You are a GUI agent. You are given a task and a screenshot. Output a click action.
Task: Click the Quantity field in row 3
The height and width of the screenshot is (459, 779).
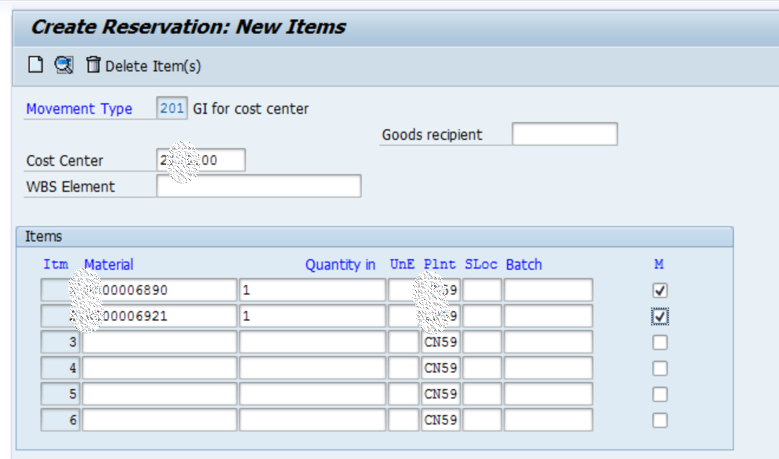(x=312, y=342)
